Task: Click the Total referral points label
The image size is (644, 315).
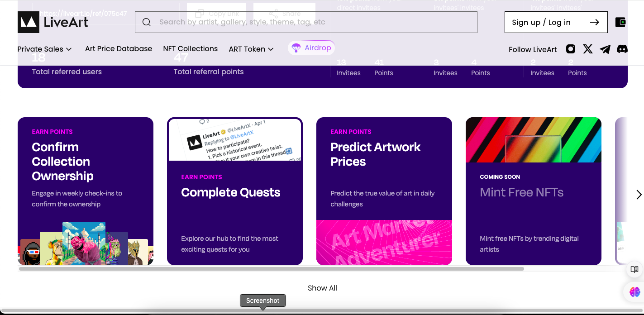Action: [209, 72]
